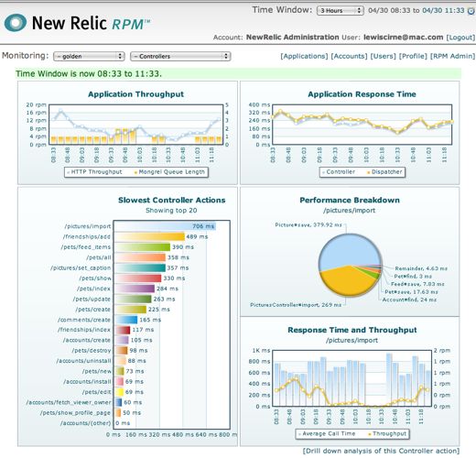Select the /pictures/import 706 ms bar
This screenshot has height=458, width=476.
[x=165, y=226]
